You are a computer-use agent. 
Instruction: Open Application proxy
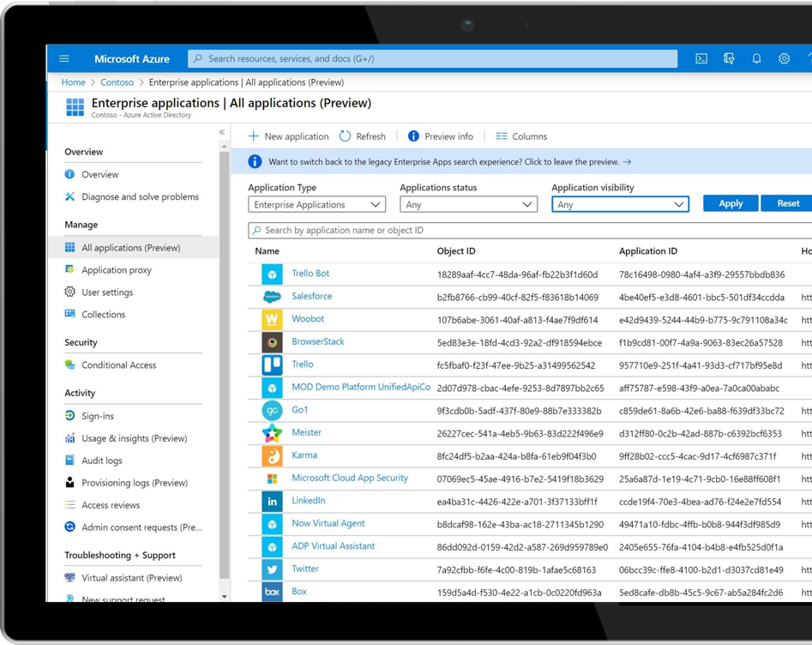pos(117,270)
